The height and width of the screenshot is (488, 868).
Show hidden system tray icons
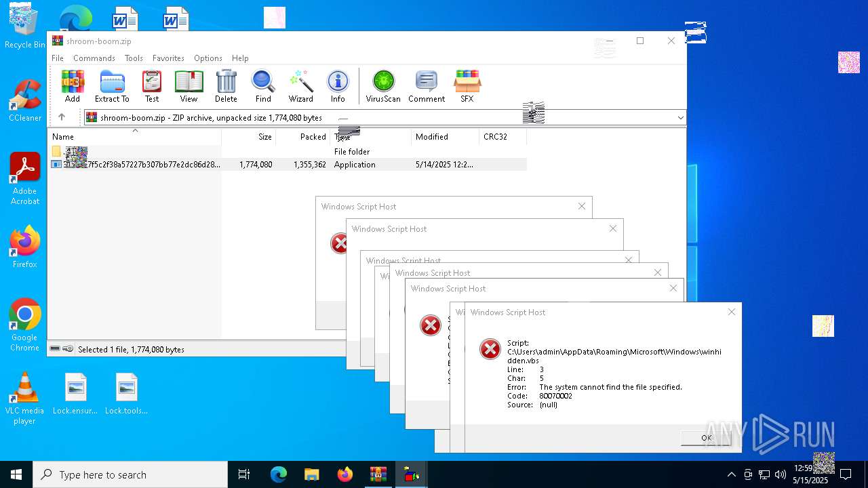tap(731, 474)
